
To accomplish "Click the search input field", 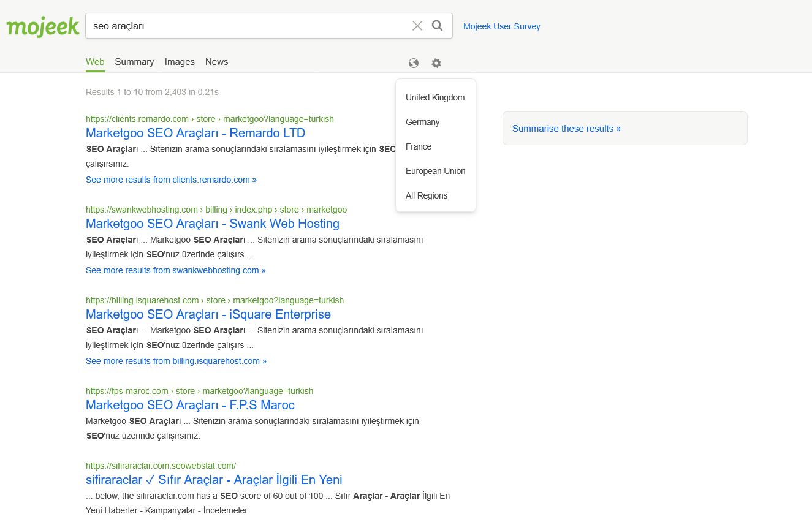I will tap(245, 26).
